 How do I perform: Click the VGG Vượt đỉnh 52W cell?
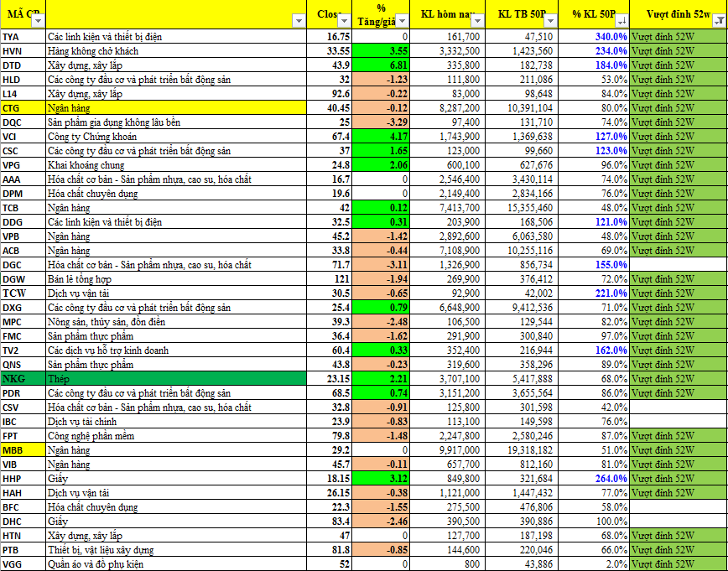pos(678,564)
